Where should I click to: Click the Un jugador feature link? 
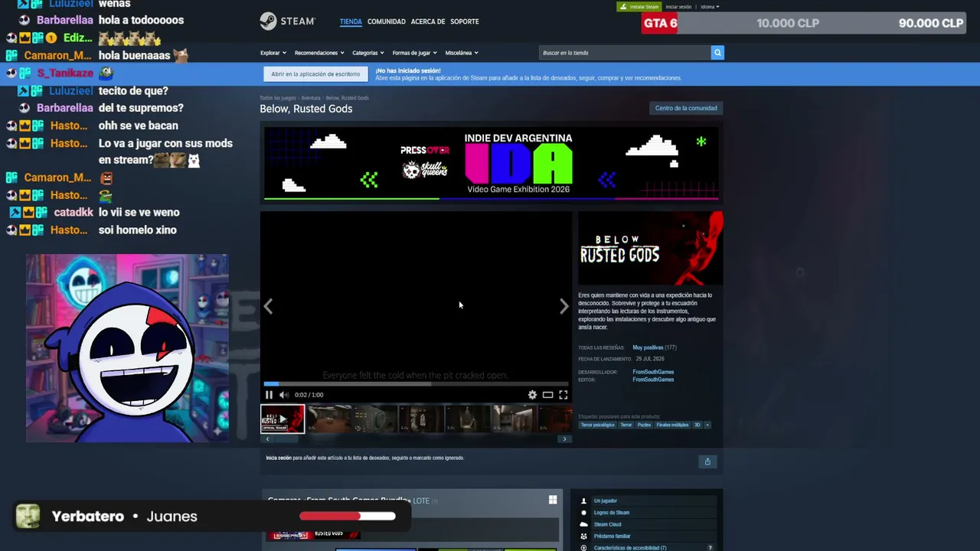[x=606, y=500]
